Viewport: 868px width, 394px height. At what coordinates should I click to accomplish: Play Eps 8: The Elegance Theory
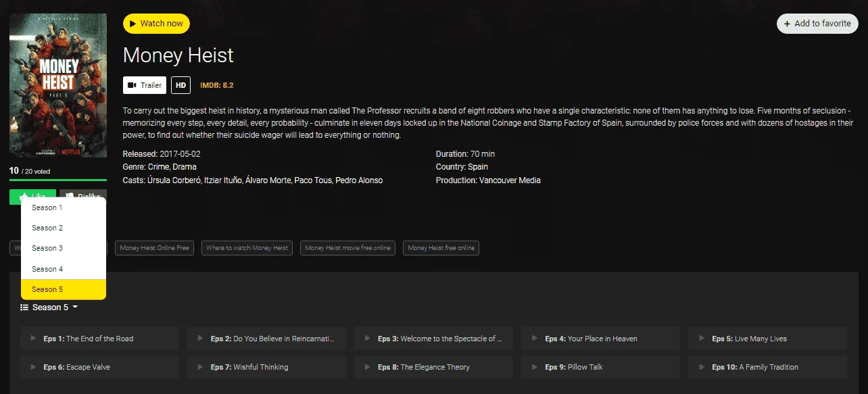[433, 367]
